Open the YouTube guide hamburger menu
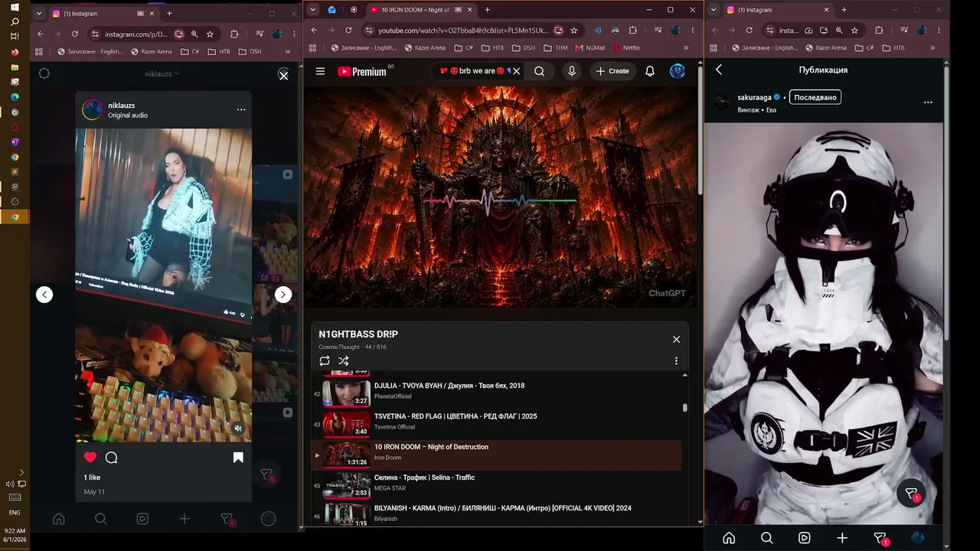The height and width of the screenshot is (551, 980). tap(321, 71)
